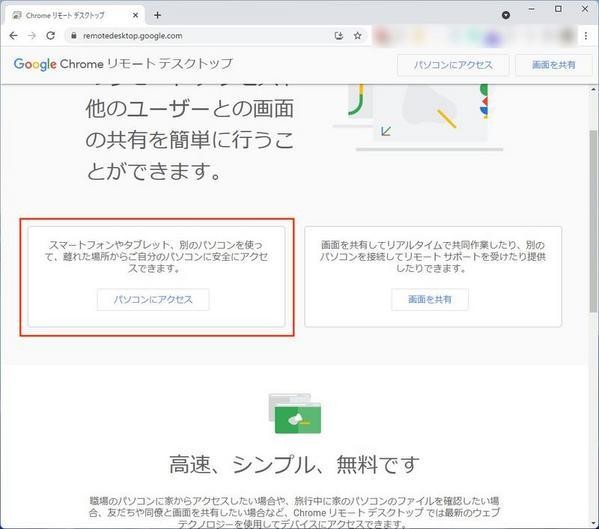This screenshot has height=529, width=599.
Task: Click the padlock site info icon
Action: pyautogui.click(x=74, y=36)
